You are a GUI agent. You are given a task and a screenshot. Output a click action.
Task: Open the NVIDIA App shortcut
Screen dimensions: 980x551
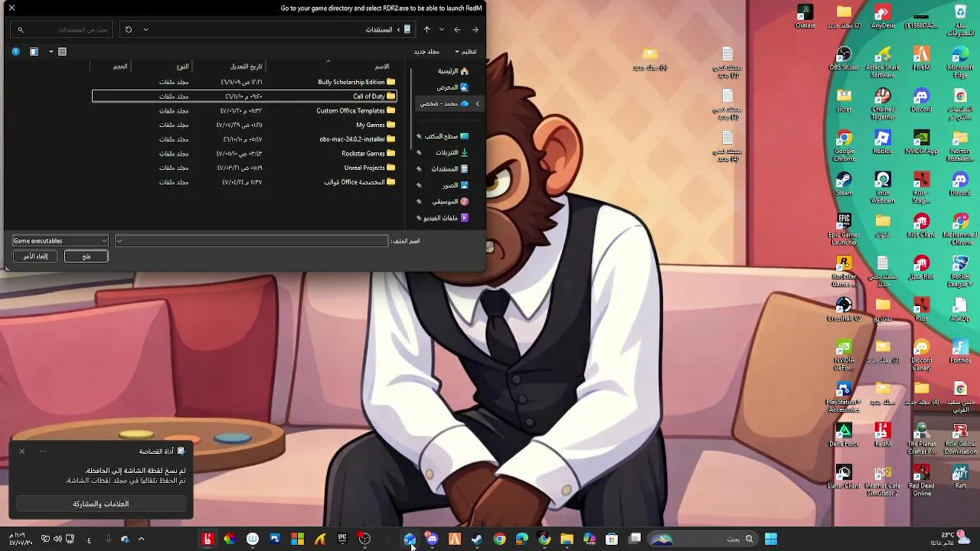tap(922, 142)
